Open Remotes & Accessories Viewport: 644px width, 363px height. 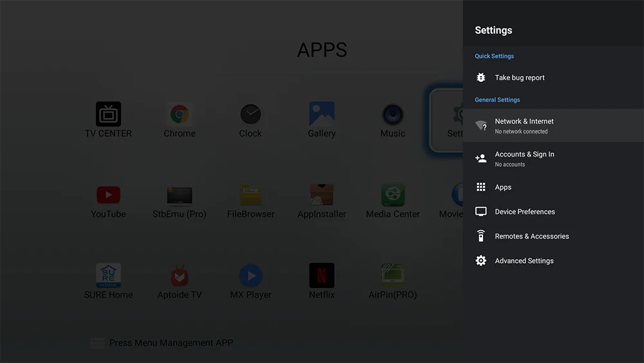(553, 237)
